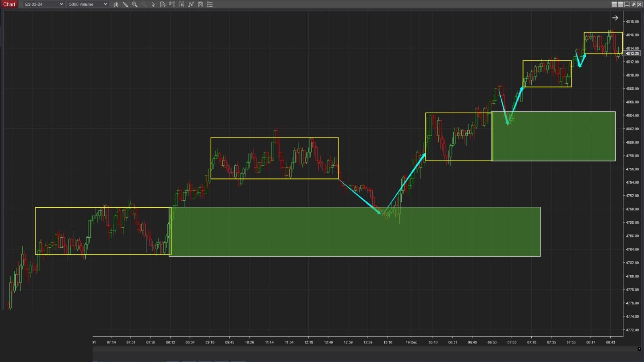Open the Data Series icon

coord(182,4)
